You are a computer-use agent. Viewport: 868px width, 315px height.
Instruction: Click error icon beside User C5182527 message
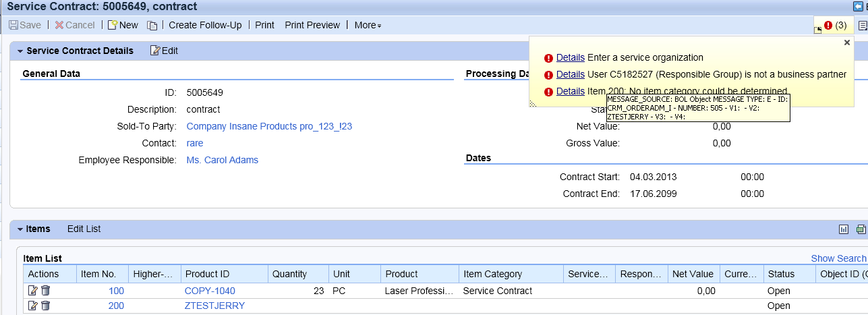point(549,75)
